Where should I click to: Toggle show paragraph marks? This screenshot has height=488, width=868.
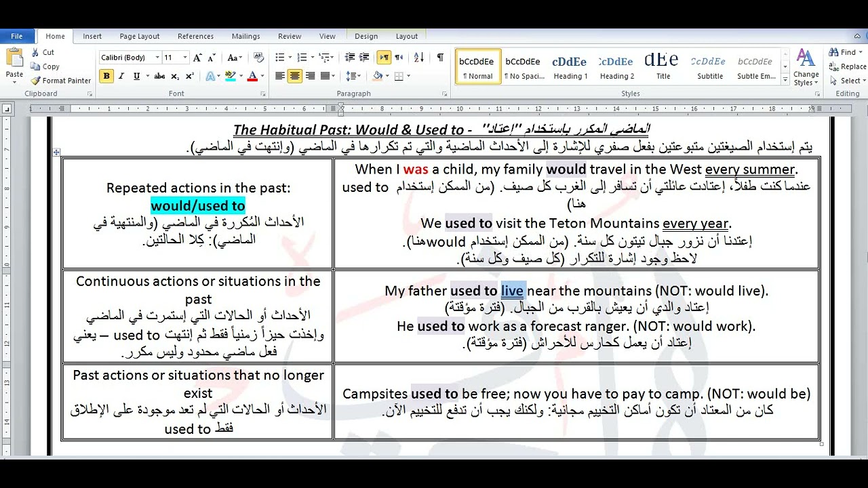(440, 58)
